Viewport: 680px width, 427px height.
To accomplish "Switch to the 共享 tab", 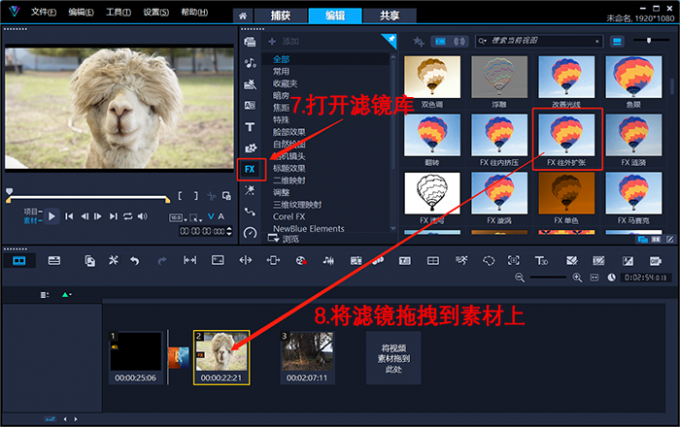I will 389,16.
